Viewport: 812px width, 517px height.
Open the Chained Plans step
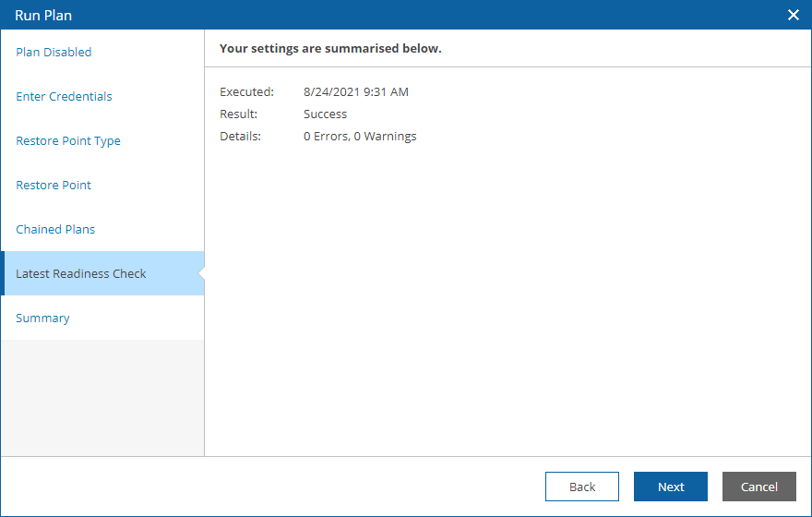[x=55, y=229]
